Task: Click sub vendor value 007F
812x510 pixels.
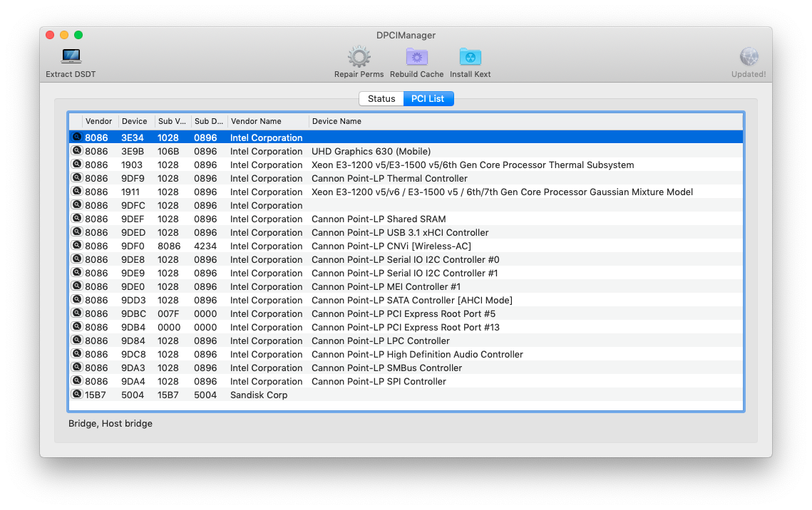Action: [169, 314]
